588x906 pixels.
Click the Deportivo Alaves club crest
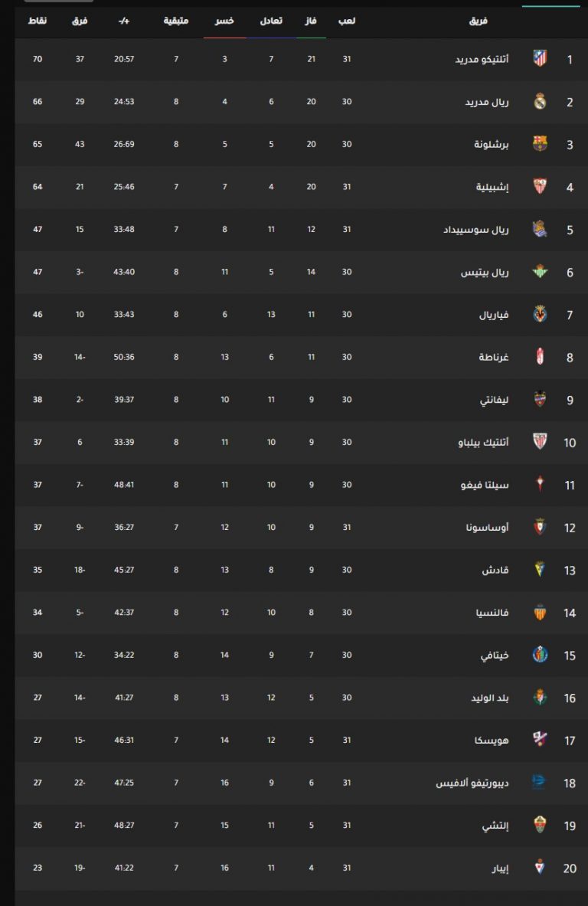tap(538, 783)
